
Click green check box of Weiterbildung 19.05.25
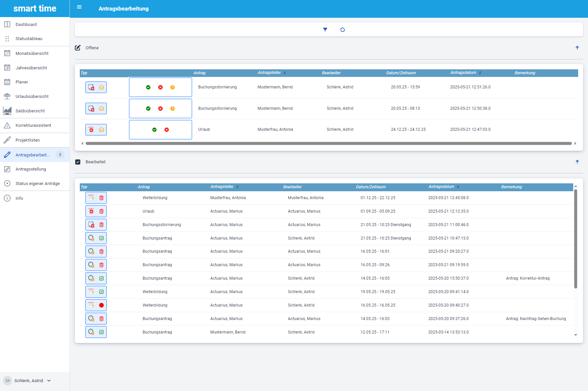point(101,292)
